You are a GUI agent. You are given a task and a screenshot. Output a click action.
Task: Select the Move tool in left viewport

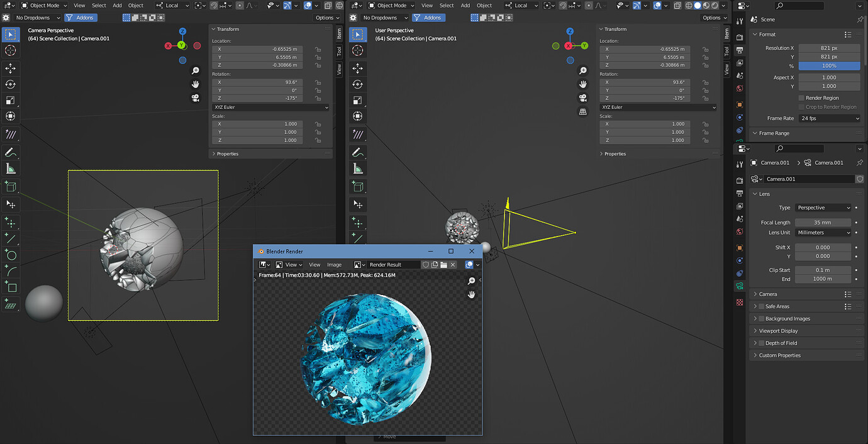(11, 68)
